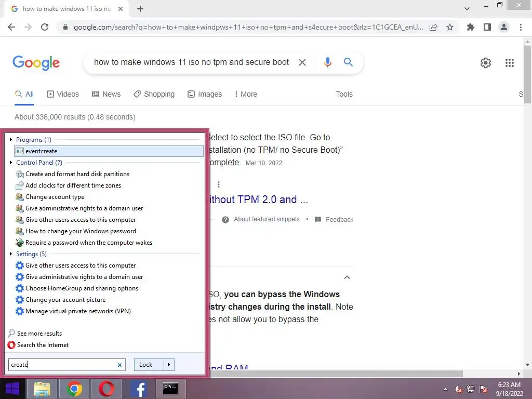The image size is (532, 399).
Task: Open Chrome side panel
Action: 487,27
